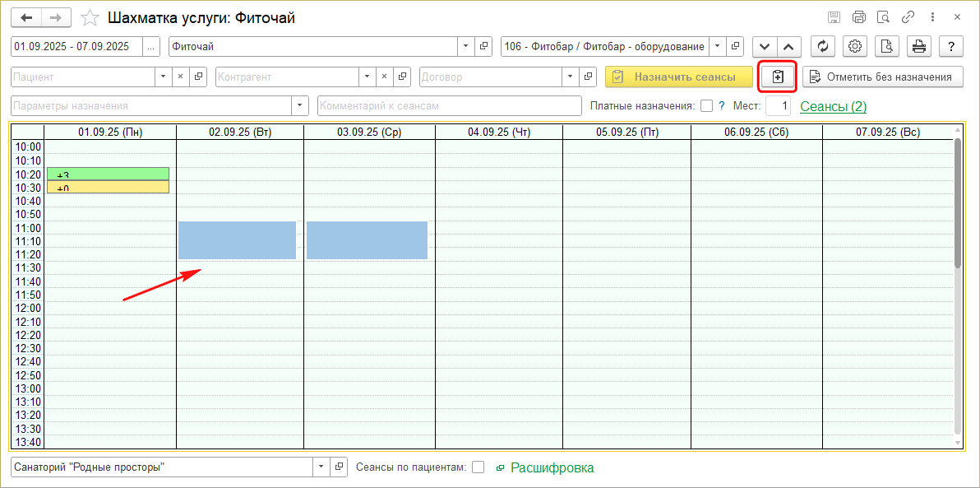This screenshot has height=488, width=980.
Task: Open the Пациент dropdown list
Action: pyautogui.click(x=162, y=77)
